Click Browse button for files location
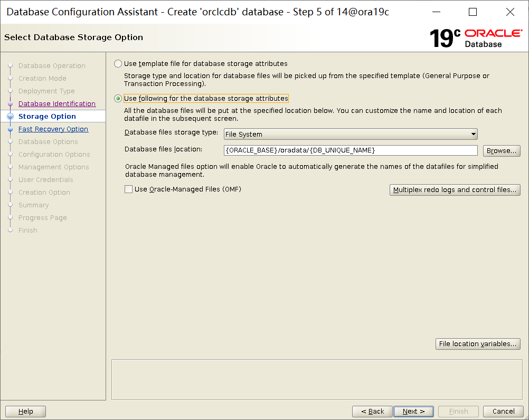 click(x=502, y=151)
